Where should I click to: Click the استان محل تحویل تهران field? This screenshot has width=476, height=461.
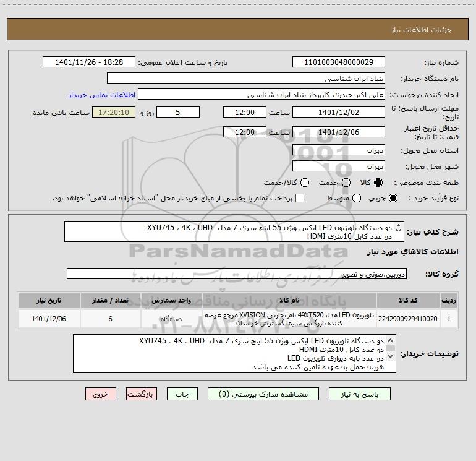[339, 150]
